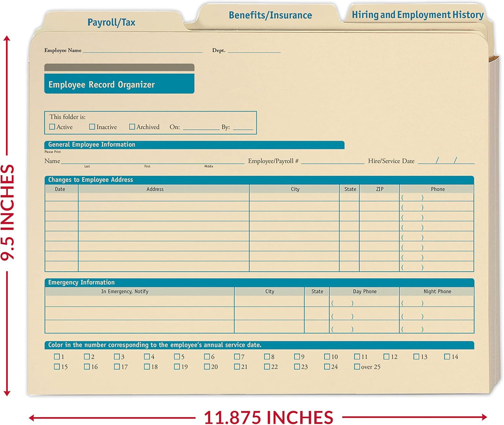This screenshot has width=504, height=425.
Task: Open the Hiring and Employment History tab
Action: click(x=418, y=15)
